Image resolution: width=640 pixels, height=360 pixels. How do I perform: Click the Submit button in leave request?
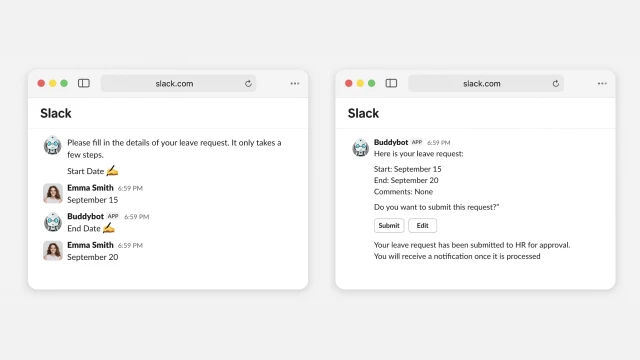[x=389, y=225]
